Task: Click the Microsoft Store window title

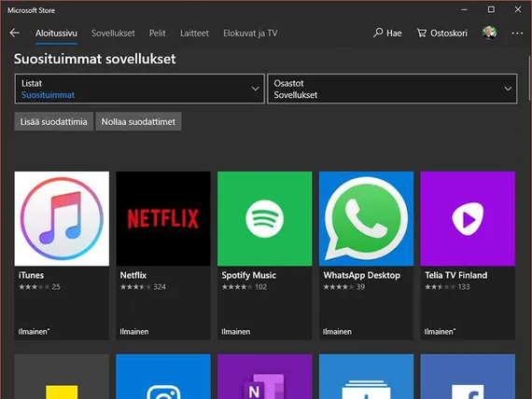Action: tap(31, 10)
